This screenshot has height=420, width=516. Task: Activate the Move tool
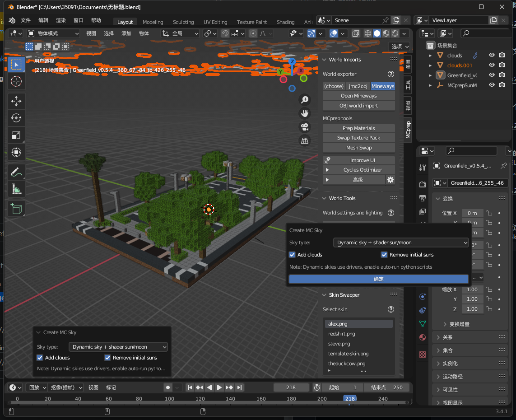(x=16, y=101)
